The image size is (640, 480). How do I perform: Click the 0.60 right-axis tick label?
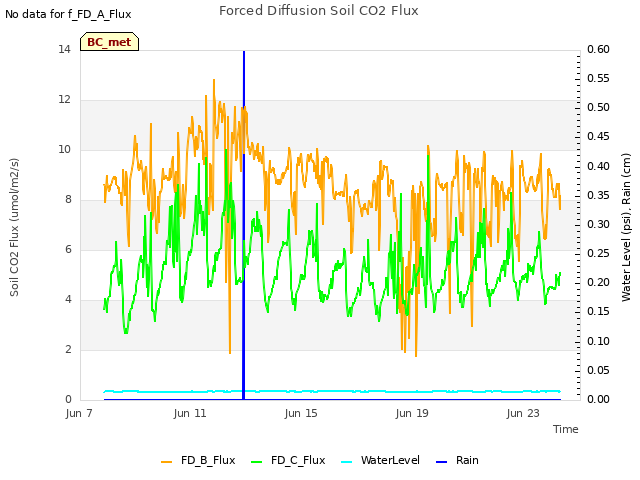coord(598,50)
